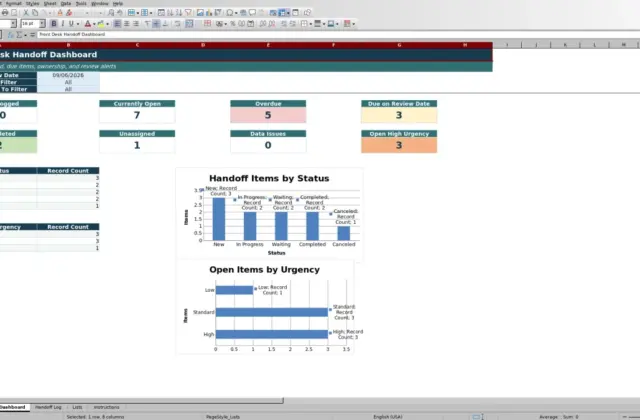640x420 pixels.
Task: Click the Sort Ascending icon
Action: click(170, 13)
